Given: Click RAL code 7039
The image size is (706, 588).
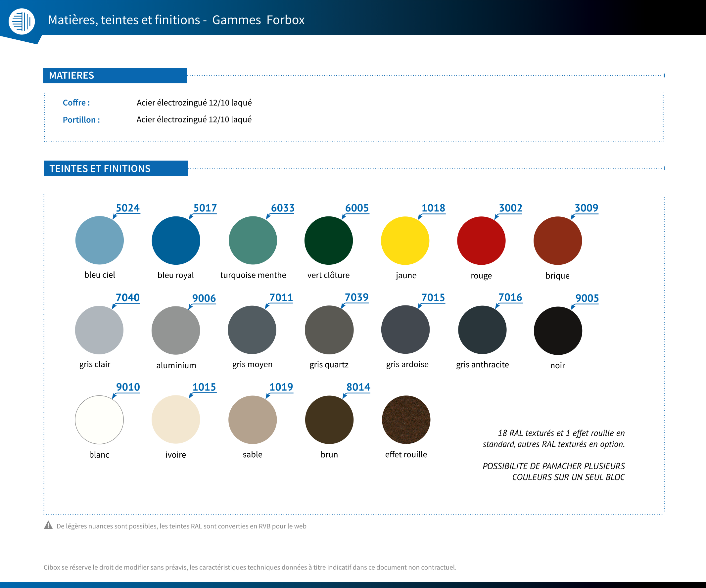Looking at the screenshot, I should point(357,297).
